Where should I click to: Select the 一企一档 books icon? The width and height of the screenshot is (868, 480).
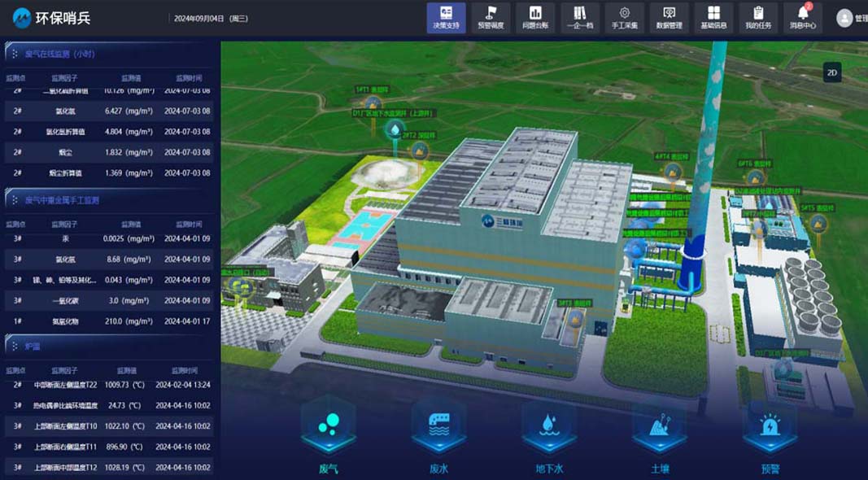click(x=579, y=18)
